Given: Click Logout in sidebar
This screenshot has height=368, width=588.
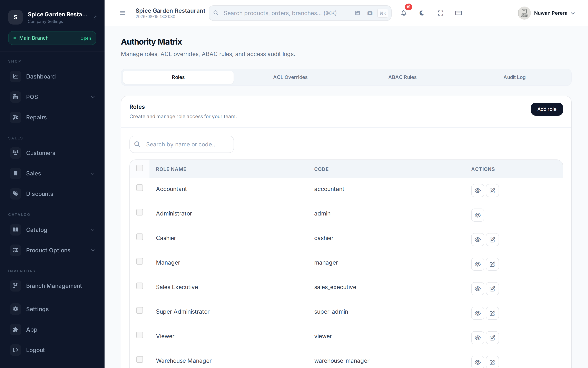Looking at the screenshot, I should click(x=52, y=350).
